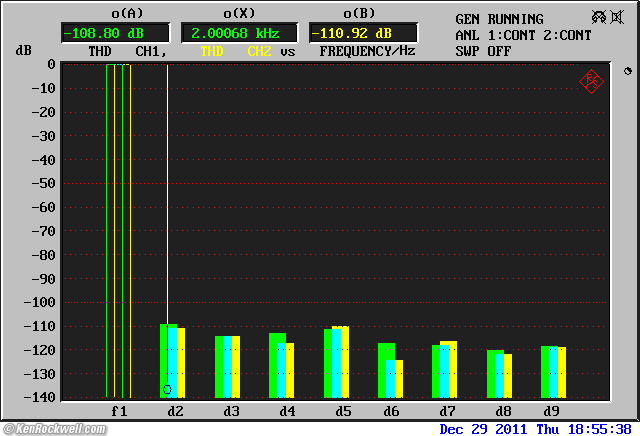Click the d8 harmonic label
This screenshot has width=640, height=436.
503,411
